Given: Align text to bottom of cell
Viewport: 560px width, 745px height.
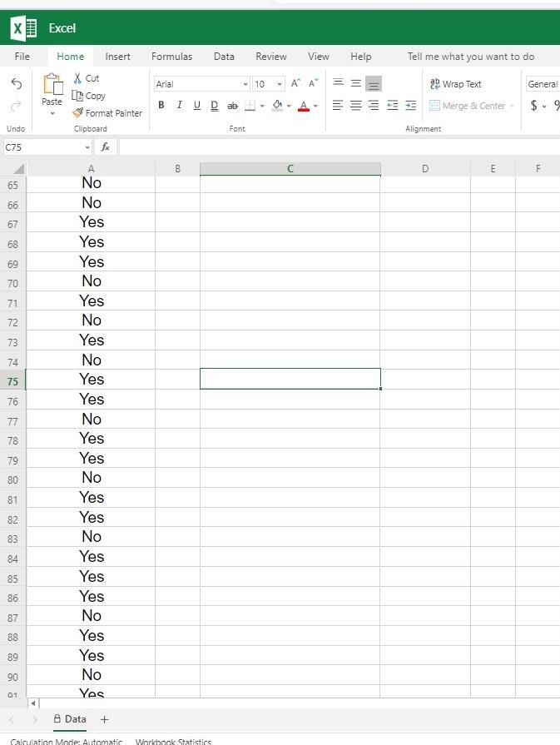Looking at the screenshot, I should click(x=374, y=84).
